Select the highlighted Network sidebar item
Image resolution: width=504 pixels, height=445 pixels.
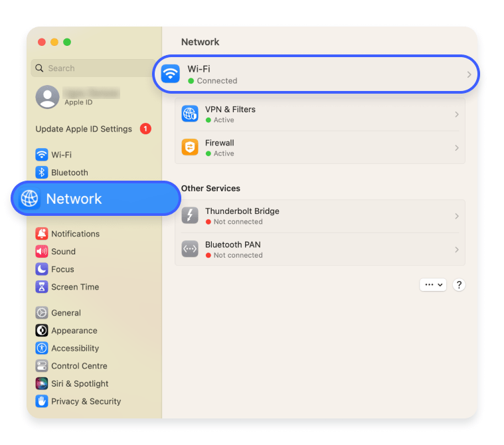coord(96,199)
